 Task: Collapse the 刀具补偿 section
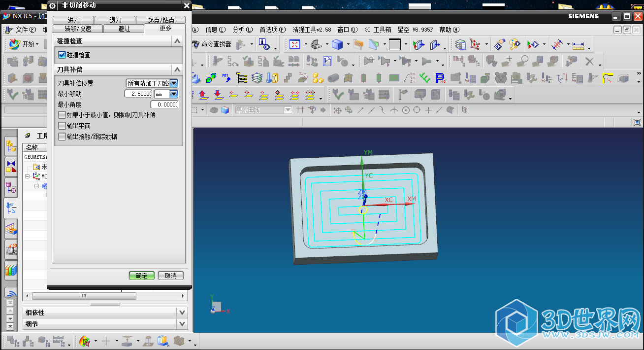177,70
